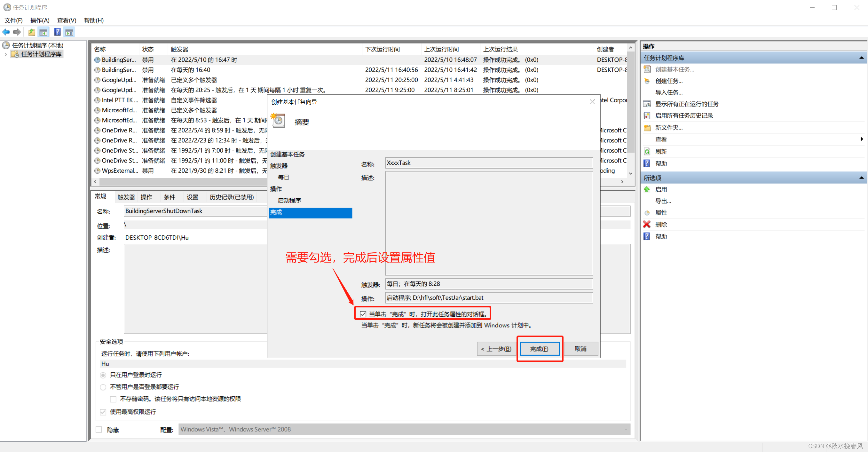Select 只在用户登录时运行 radio button
Image resolution: width=868 pixels, height=452 pixels.
click(x=103, y=375)
